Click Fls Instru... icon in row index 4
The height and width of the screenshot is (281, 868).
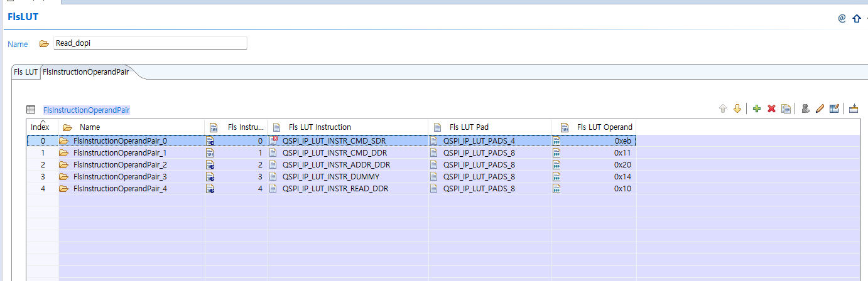(210, 188)
